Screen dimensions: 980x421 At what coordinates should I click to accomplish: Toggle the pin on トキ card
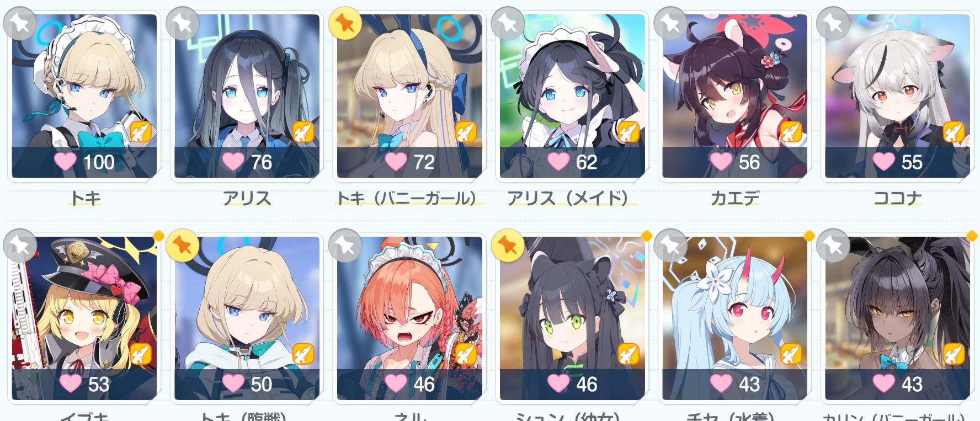(20, 23)
